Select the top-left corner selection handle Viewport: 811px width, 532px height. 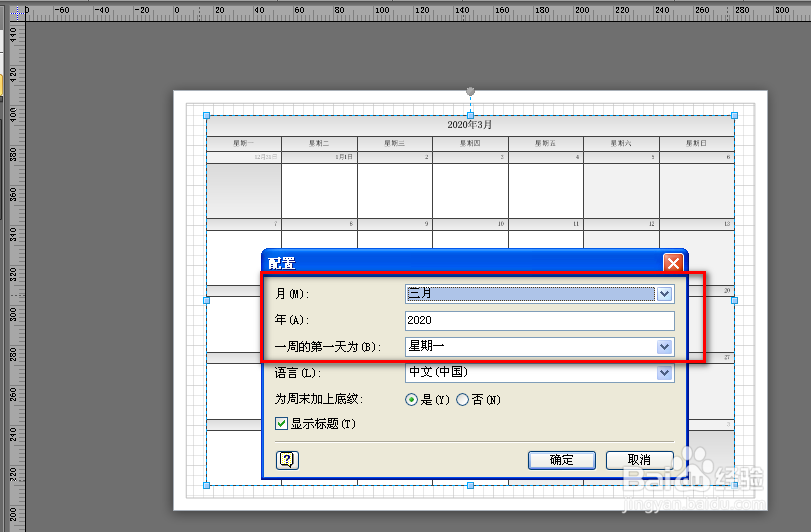pos(206,116)
